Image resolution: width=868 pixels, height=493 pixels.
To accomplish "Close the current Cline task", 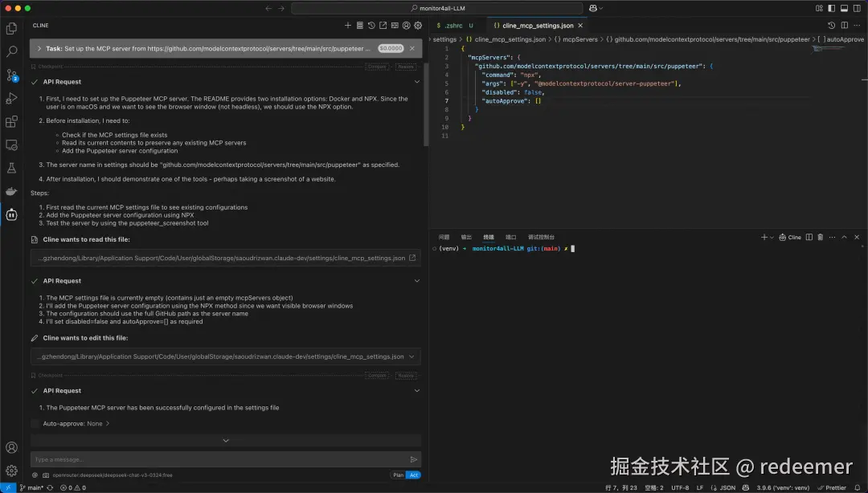I will [x=411, y=49].
